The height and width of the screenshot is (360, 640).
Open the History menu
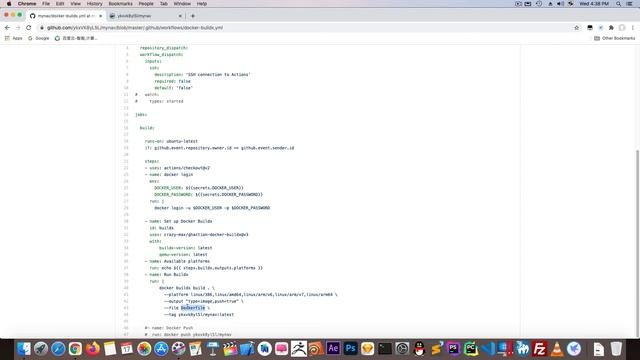tap(95, 4)
